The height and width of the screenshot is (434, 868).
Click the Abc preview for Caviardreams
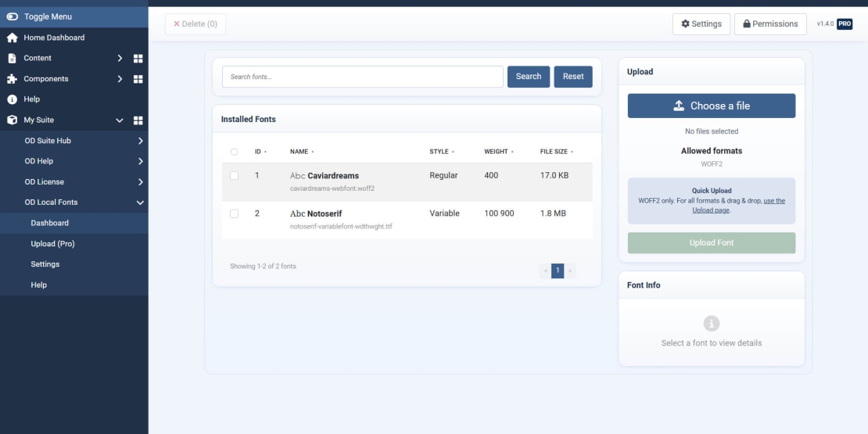click(297, 175)
